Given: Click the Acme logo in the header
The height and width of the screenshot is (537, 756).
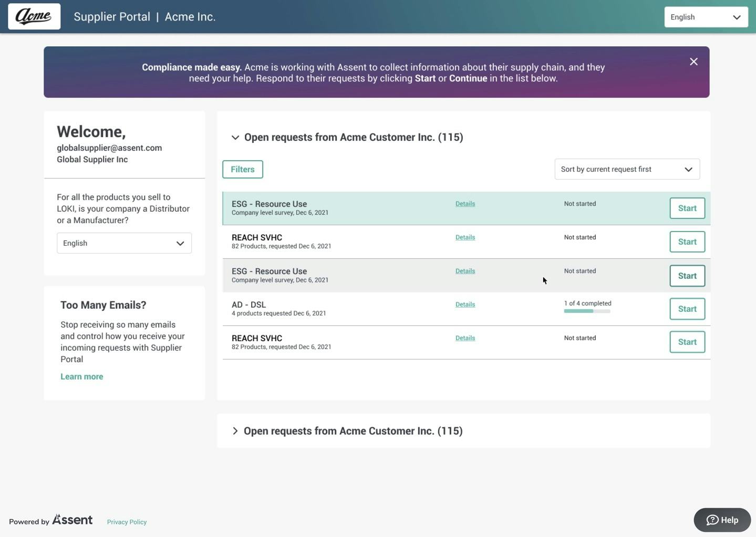Looking at the screenshot, I should coord(34,16).
